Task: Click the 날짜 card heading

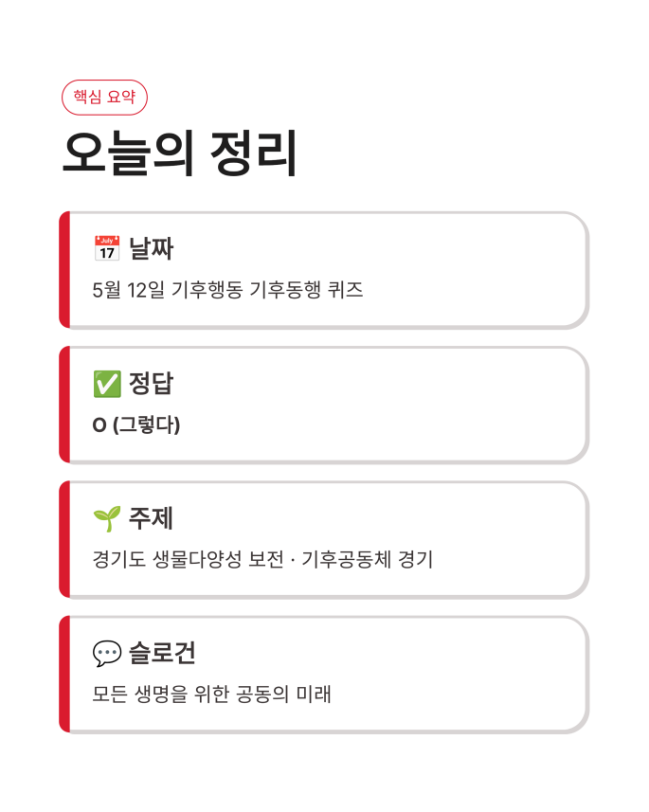Action: (151, 248)
